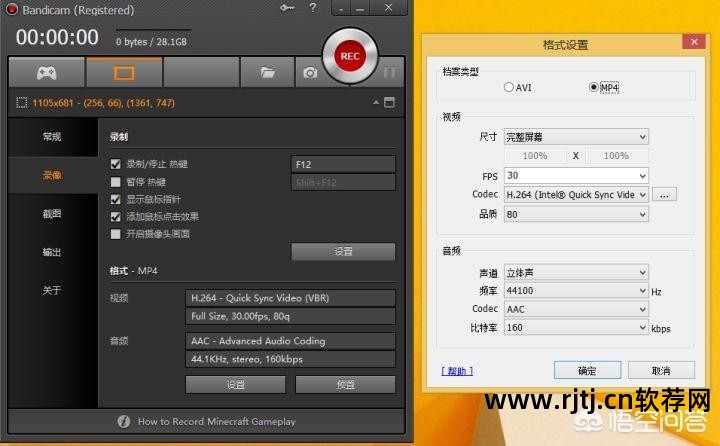Open the 比特率 dropdown showing 160
Screen dimensions: 720x446
576,327
